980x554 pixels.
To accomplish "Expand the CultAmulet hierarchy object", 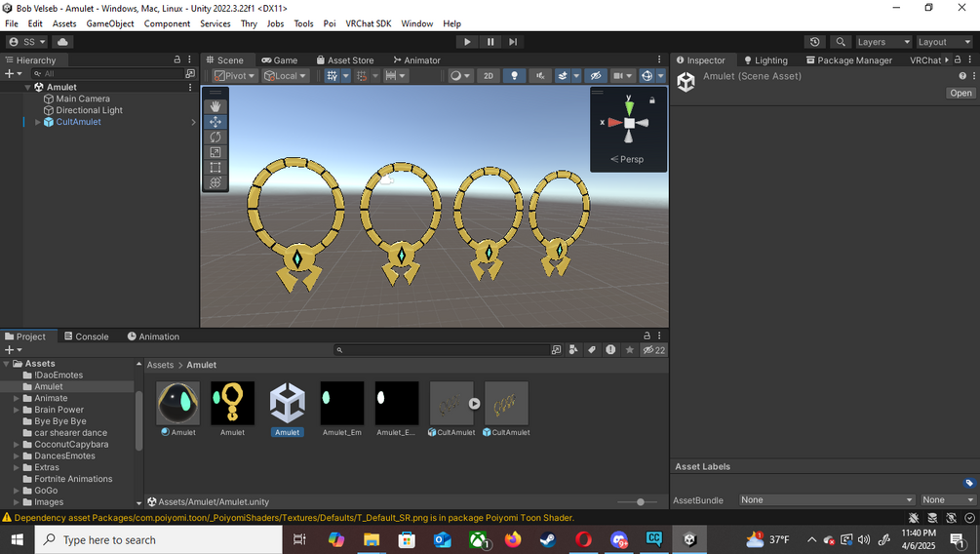I will (37, 122).
